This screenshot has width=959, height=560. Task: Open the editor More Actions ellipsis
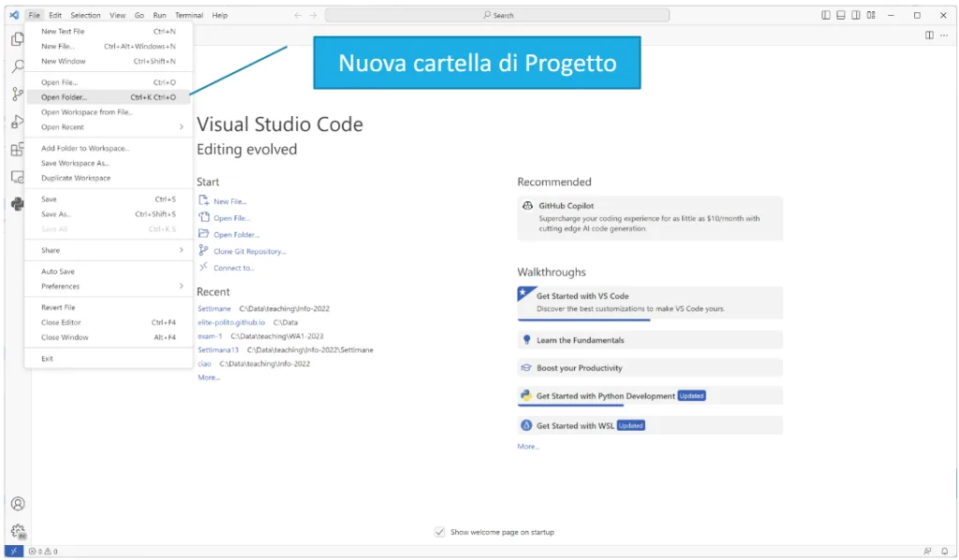coord(944,36)
